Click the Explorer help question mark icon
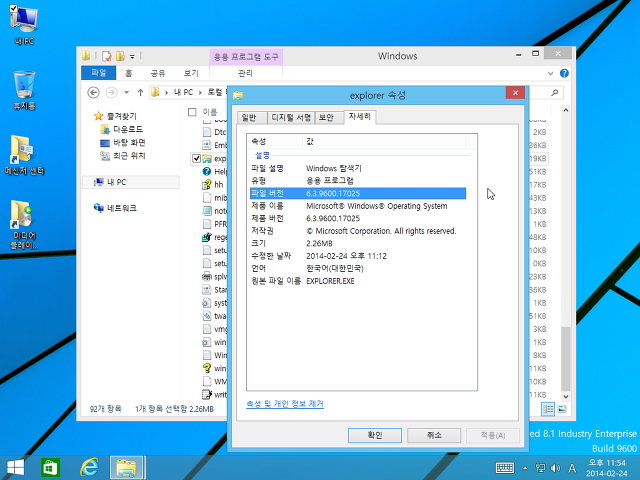 [x=564, y=73]
